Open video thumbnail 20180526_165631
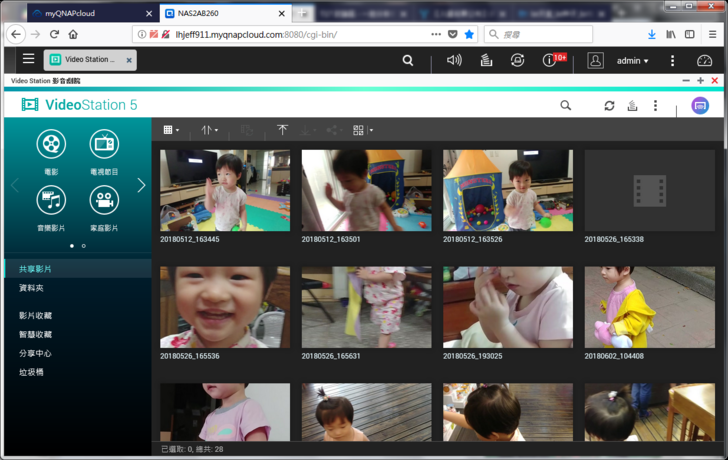Viewport: 728px width, 460px height. [x=366, y=307]
